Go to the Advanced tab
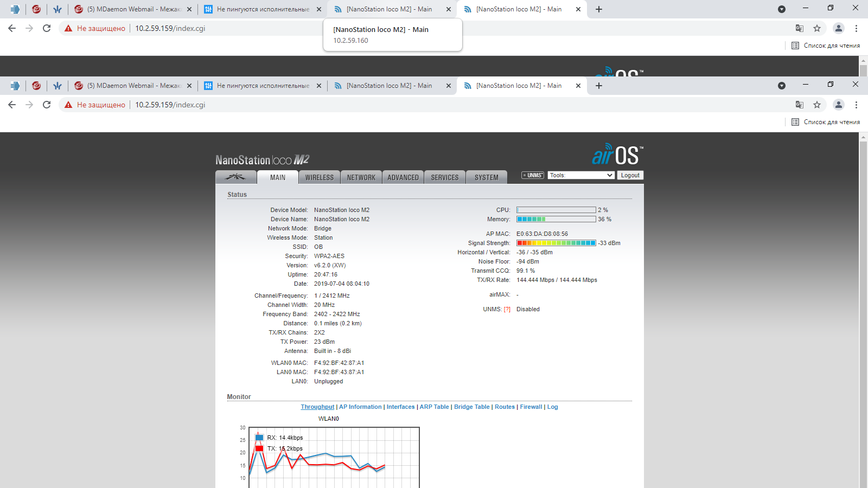This screenshot has width=868, height=488. tap(403, 177)
